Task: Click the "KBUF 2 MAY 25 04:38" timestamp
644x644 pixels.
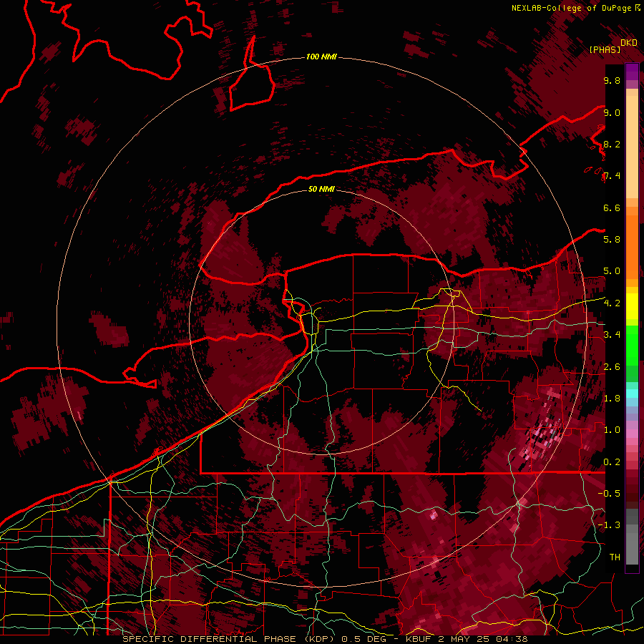Action: (467, 639)
